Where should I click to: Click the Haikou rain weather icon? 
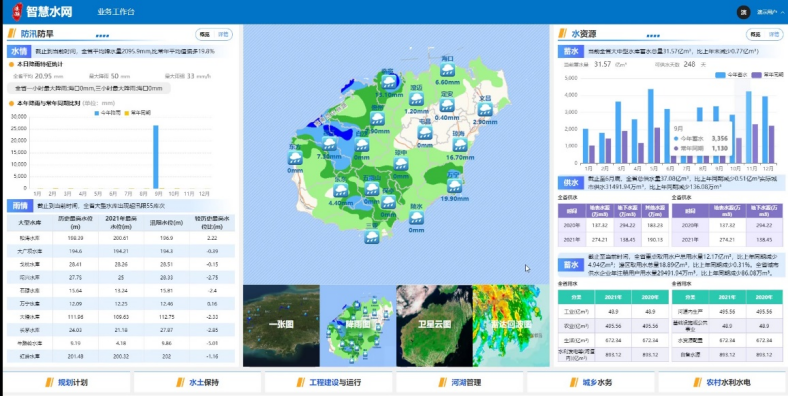(447, 70)
